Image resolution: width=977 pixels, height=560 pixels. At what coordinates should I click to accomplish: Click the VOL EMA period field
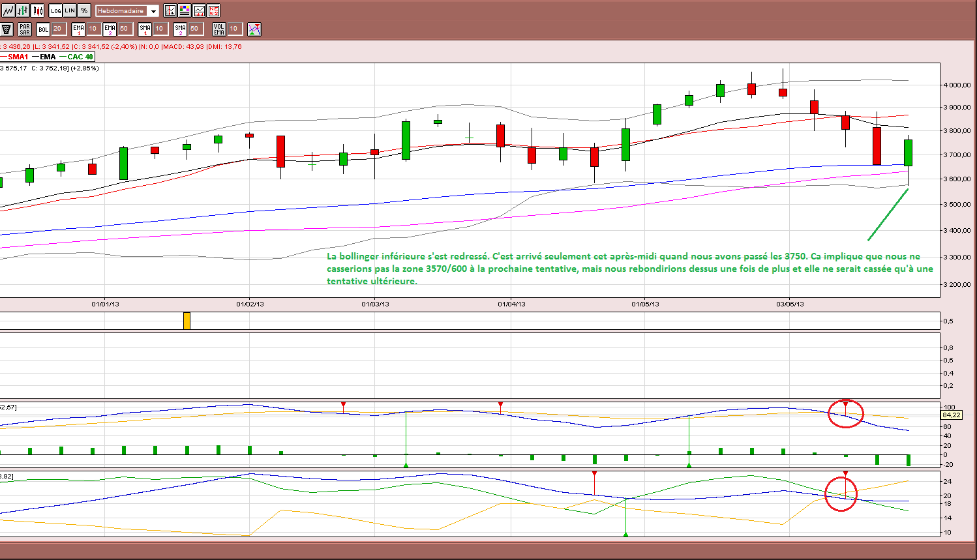pyautogui.click(x=235, y=29)
